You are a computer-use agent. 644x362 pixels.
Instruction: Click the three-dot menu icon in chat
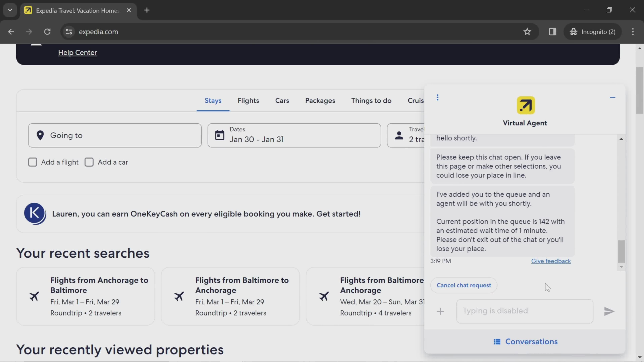coord(437,97)
